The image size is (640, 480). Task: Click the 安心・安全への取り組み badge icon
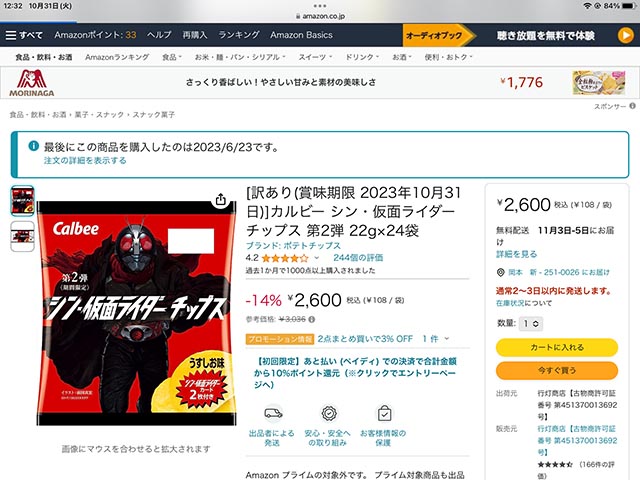tap(329, 413)
